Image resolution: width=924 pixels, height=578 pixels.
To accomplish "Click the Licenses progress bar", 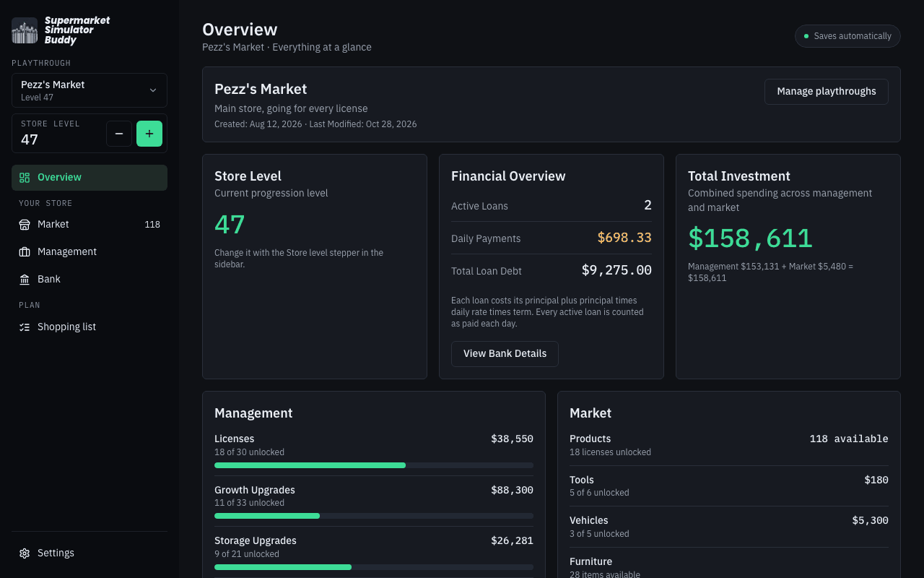I will click(374, 465).
